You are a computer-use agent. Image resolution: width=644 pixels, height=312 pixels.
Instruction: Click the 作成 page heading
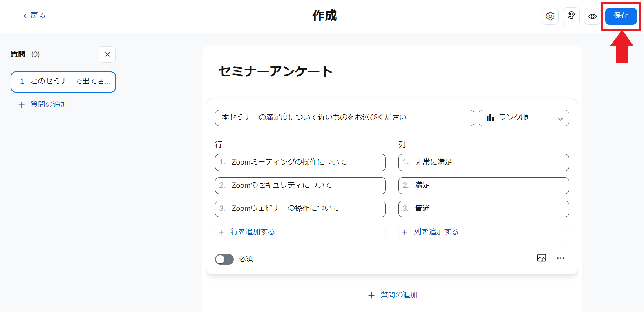click(324, 16)
